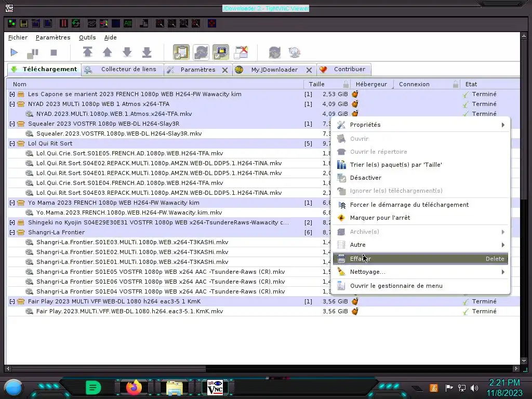532x399 pixels.
Task: Choose Forcer le démarrage du téléchargement
Action: tap(420, 205)
